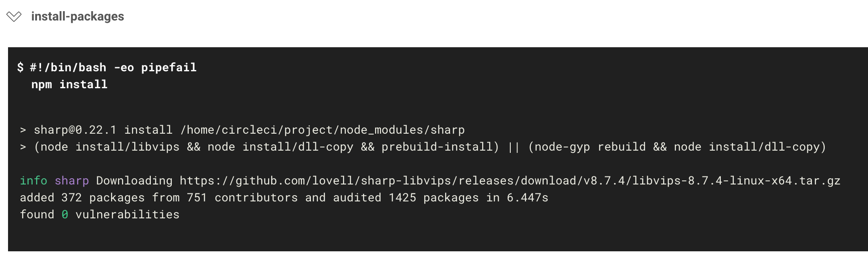Screen dimensions: 868x262
Task: Click the green 0 in vulnerabilities count
Action: pos(64,214)
